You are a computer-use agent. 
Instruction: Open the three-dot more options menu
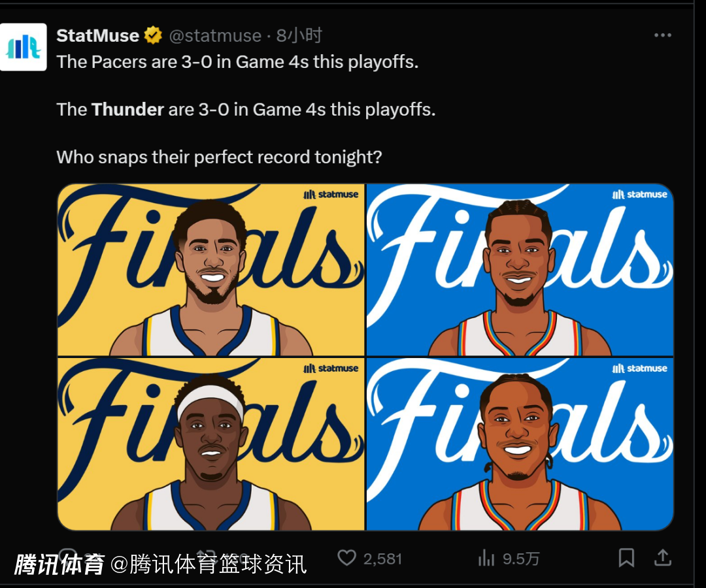tap(663, 35)
